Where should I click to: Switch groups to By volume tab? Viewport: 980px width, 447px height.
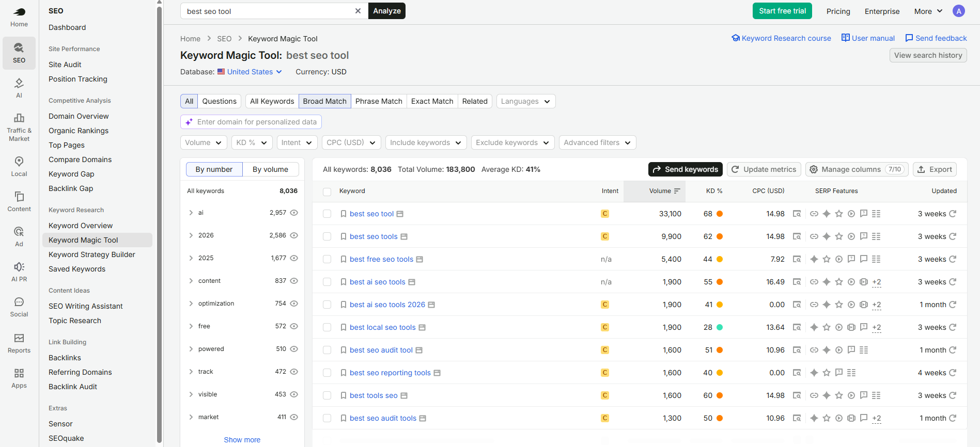(270, 169)
